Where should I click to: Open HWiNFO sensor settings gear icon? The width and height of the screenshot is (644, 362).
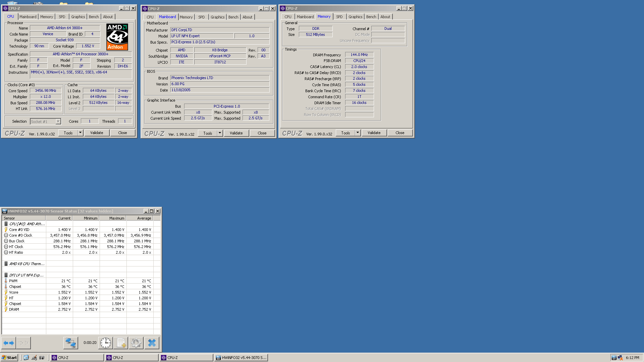point(136,343)
